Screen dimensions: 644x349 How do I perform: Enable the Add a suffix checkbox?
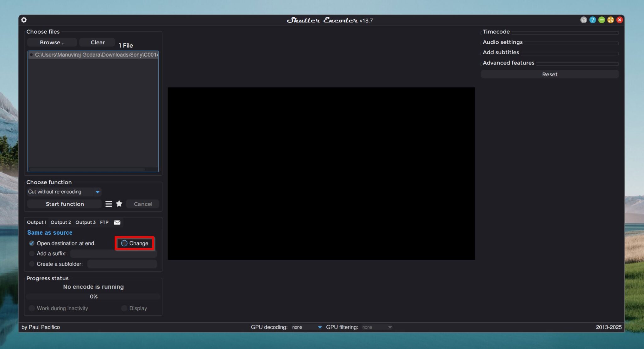pyautogui.click(x=32, y=254)
